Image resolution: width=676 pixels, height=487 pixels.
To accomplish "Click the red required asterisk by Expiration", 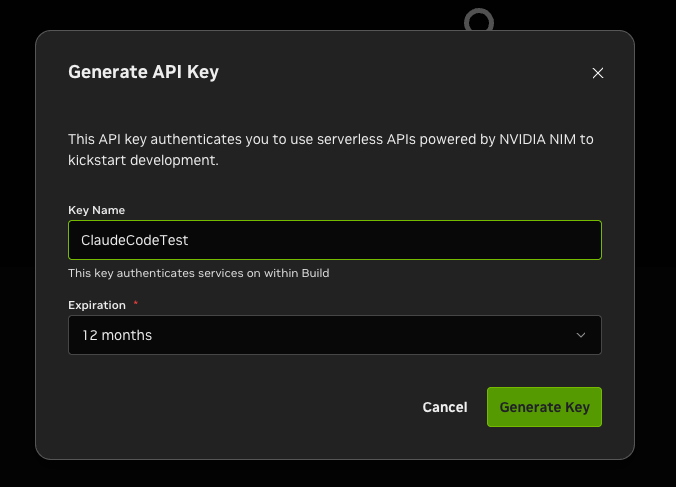I will click(135, 303).
